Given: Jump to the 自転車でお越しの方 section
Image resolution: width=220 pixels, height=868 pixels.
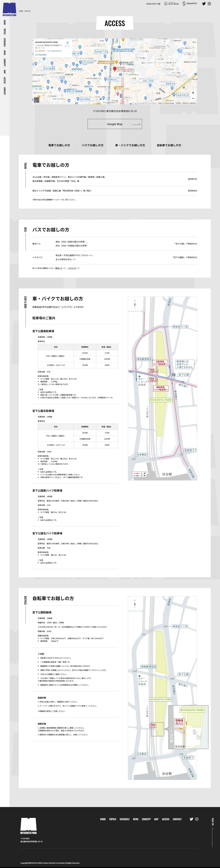Looking at the screenshot, I should (169, 145).
